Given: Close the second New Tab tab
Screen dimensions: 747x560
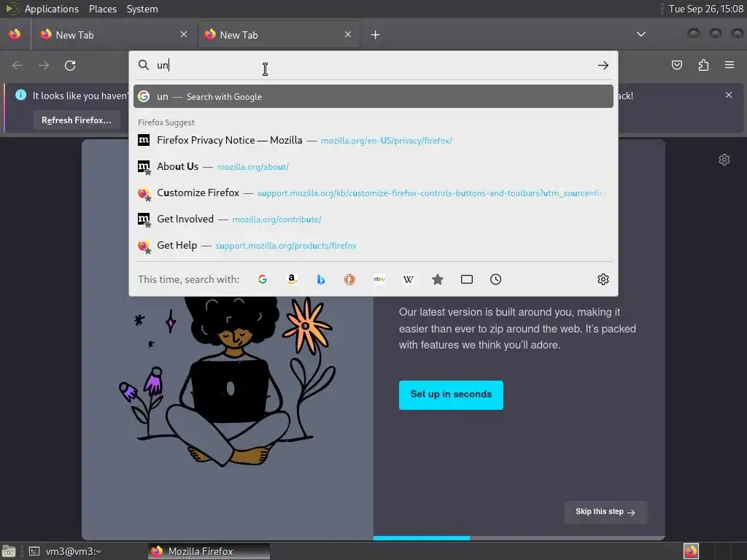Looking at the screenshot, I should coord(348,34).
